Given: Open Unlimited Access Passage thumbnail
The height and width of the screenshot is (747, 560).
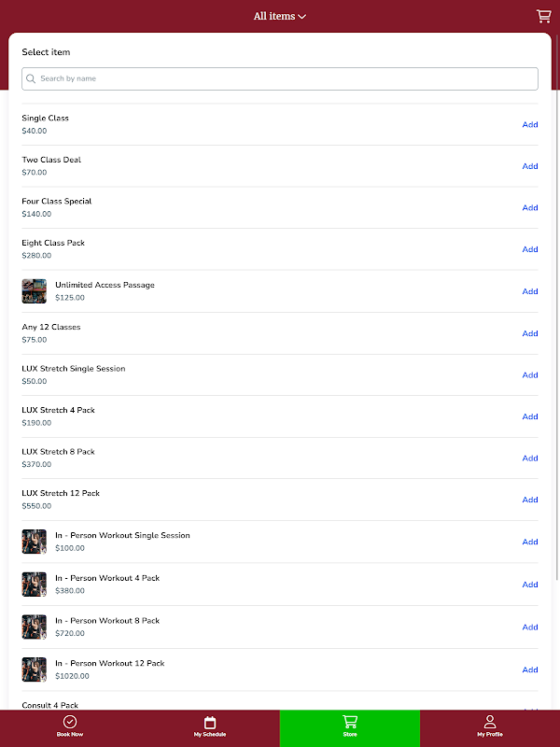Looking at the screenshot, I should pyautogui.click(x=35, y=291).
